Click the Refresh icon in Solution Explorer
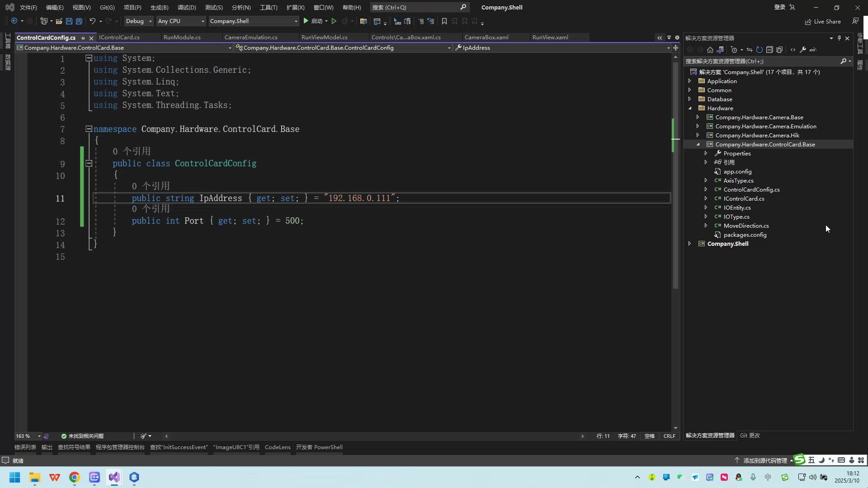This screenshot has height=488, width=868. pos(760,50)
